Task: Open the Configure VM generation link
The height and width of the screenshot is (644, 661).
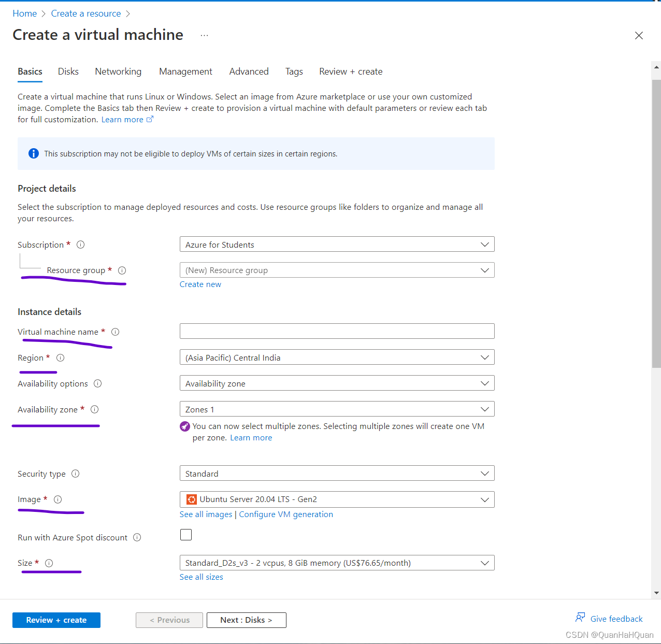Action: 286,514
